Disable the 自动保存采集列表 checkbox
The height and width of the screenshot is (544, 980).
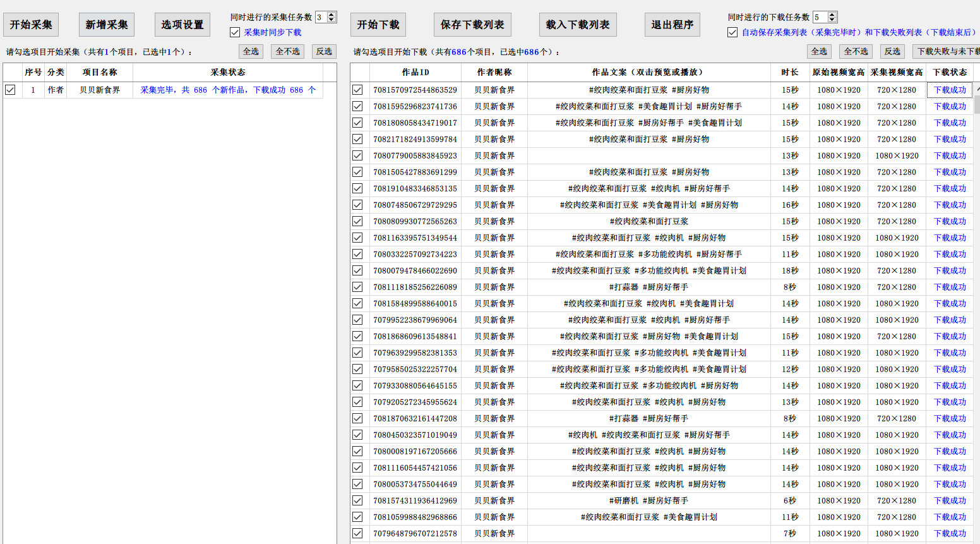tap(732, 32)
